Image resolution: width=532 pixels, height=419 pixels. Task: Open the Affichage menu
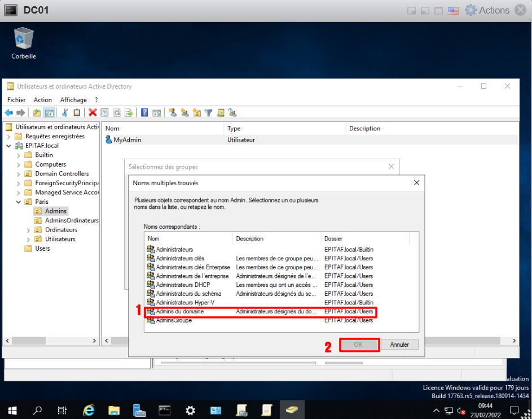tap(73, 100)
